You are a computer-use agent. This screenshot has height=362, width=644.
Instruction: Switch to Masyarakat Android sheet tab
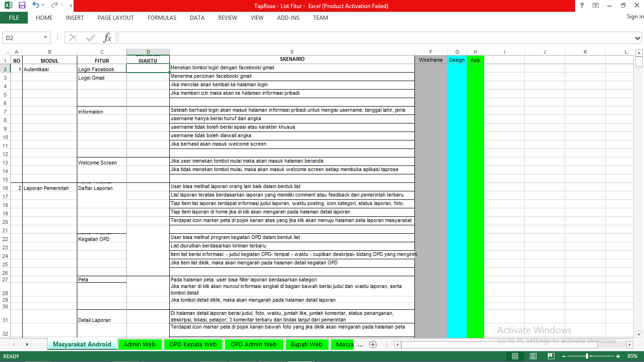pyautogui.click(x=82, y=344)
